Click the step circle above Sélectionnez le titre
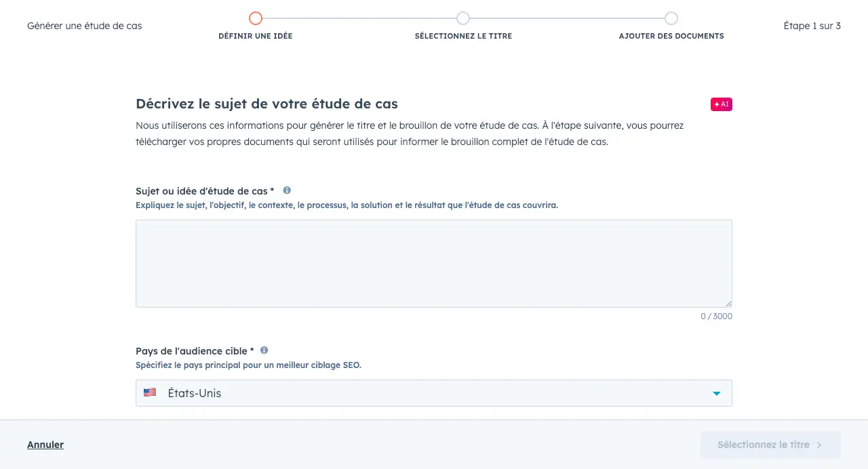Viewport: 868px width, 469px height. pos(463,18)
